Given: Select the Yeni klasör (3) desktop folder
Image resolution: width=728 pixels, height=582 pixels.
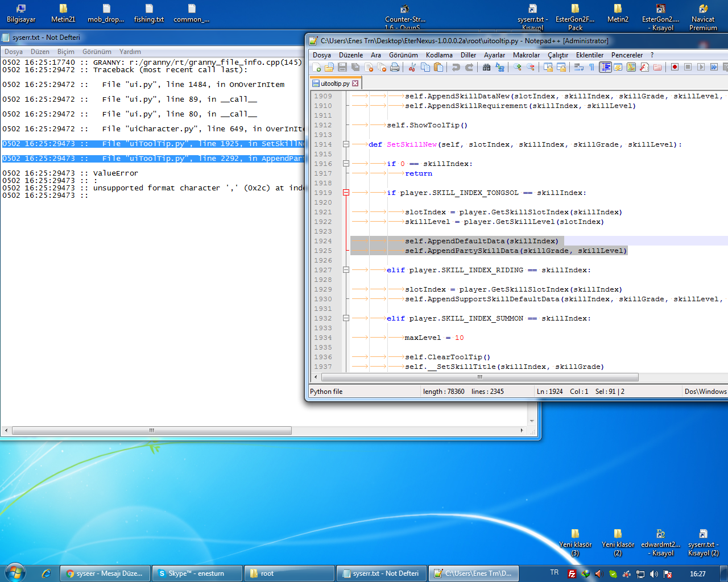Looking at the screenshot, I should tap(575, 542).
